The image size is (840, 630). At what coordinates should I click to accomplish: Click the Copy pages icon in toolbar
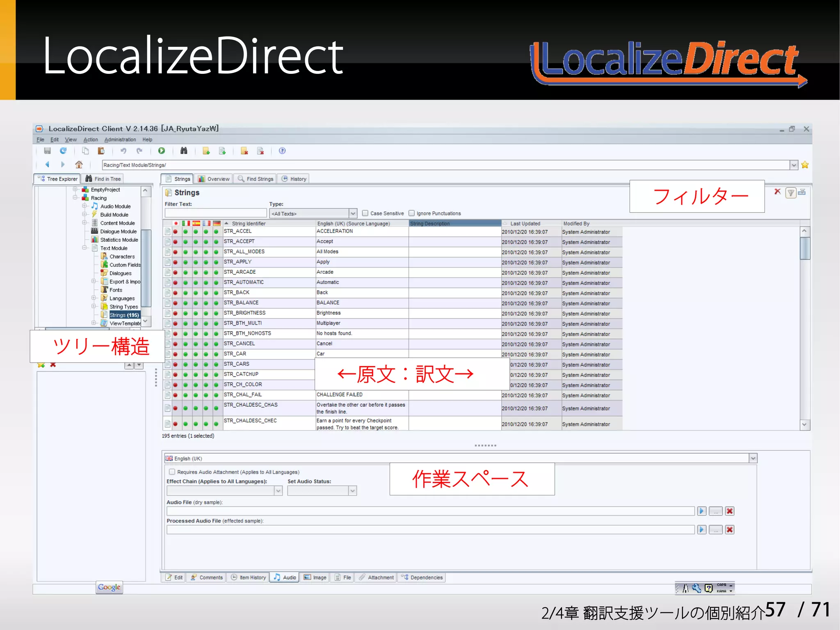85,151
